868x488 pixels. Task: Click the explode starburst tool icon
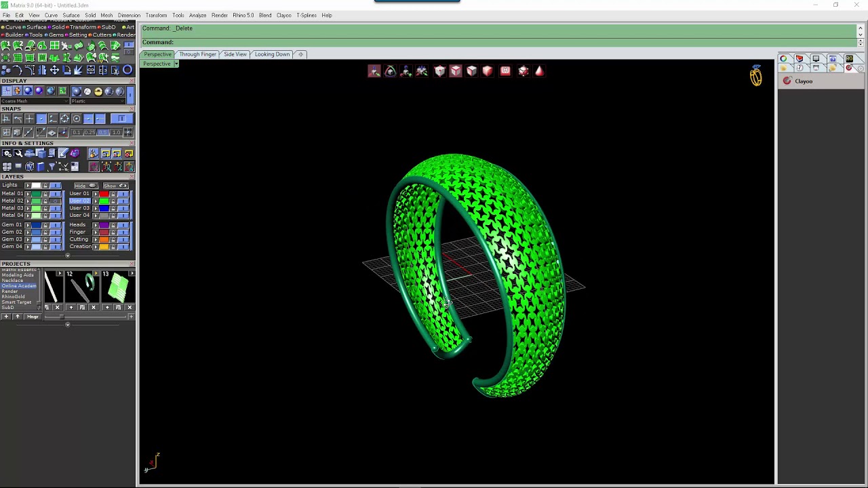(78, 70)
